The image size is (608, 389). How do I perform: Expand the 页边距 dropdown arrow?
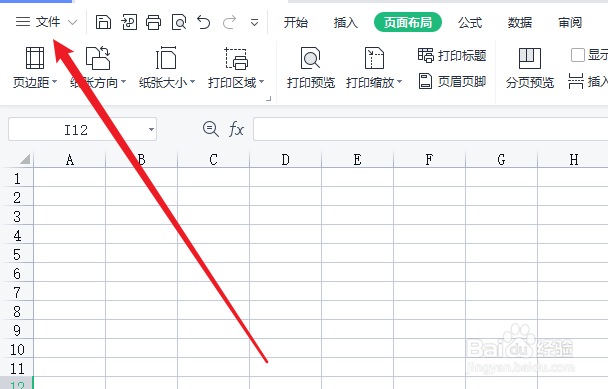(x=54, y=82)
